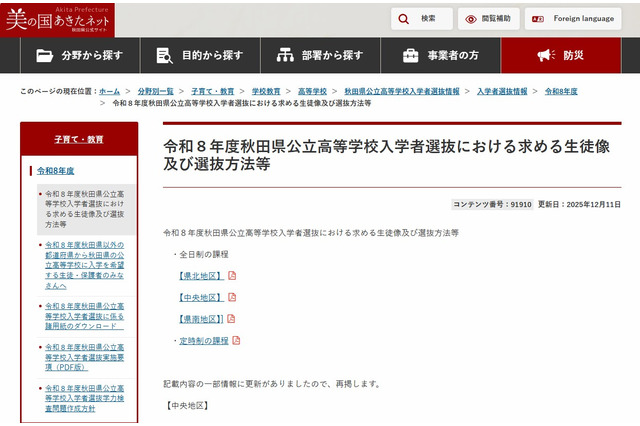This screenshot has height=426, width=640.
Task: Click the ・全日制の課程 text
Action: pos(200,255)
